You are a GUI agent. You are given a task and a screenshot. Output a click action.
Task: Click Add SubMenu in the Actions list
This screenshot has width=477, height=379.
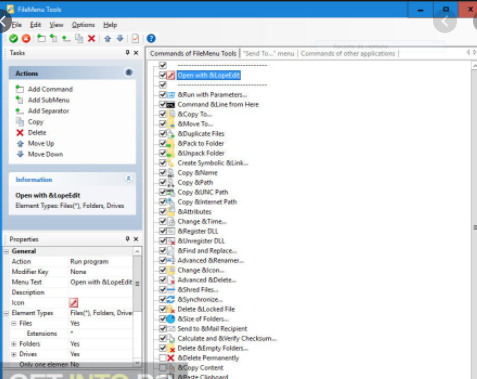tap(49, 100)
